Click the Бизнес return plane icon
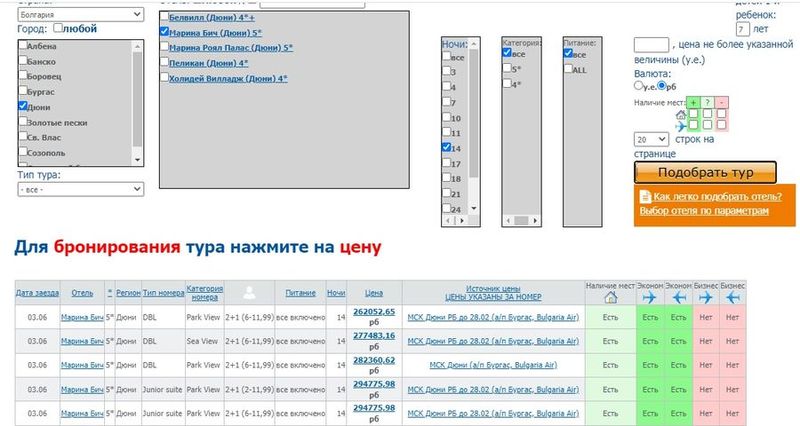The image size is (800, 426). 733,298
